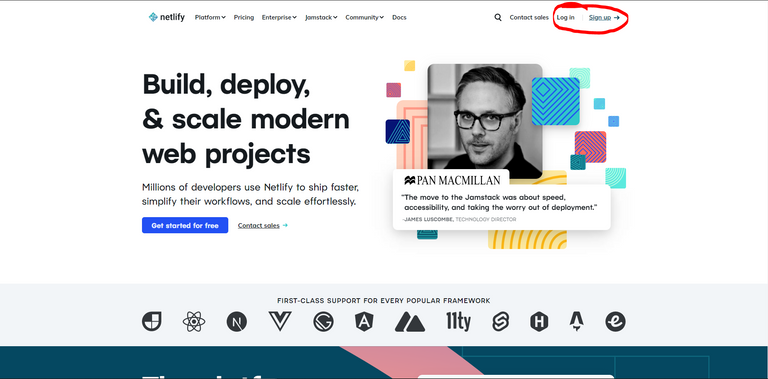Expand the Enterprise menu
This screenshot has width=768, height=379.
[279, 17]
